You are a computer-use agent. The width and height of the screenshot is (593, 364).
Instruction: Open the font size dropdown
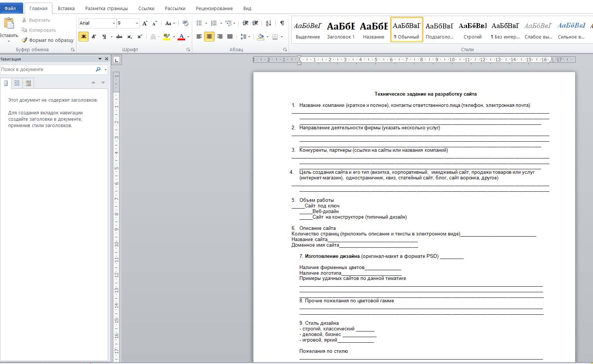pyautogui.click(x=137, y=23)
